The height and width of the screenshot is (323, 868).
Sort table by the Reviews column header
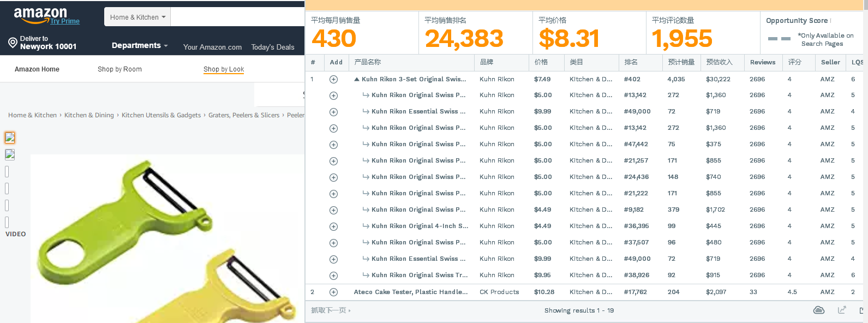(762, 62)
